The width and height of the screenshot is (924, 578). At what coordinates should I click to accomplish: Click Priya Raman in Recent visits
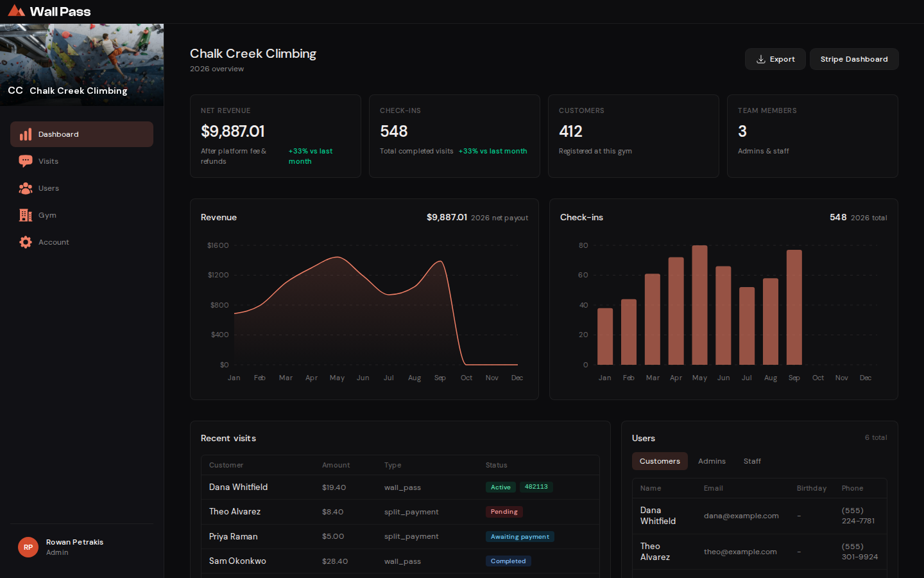click(233, 537)
